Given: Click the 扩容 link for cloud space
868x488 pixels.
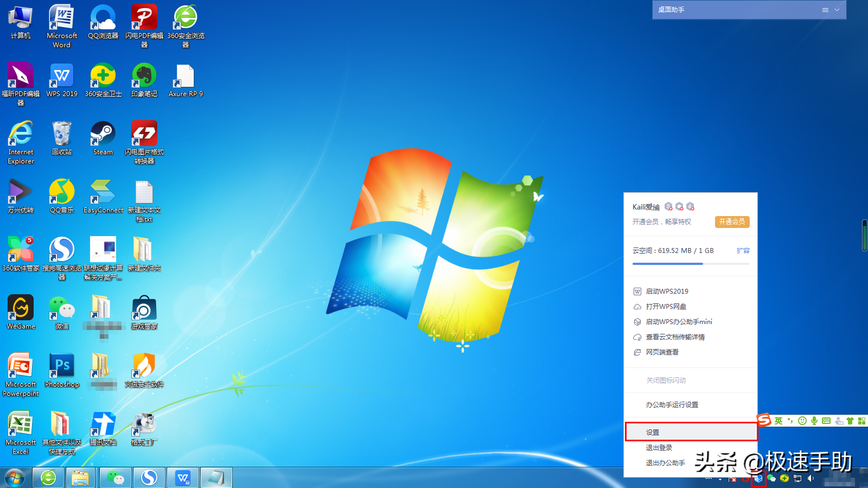Looking at the screenshot, I should (743, 251).
